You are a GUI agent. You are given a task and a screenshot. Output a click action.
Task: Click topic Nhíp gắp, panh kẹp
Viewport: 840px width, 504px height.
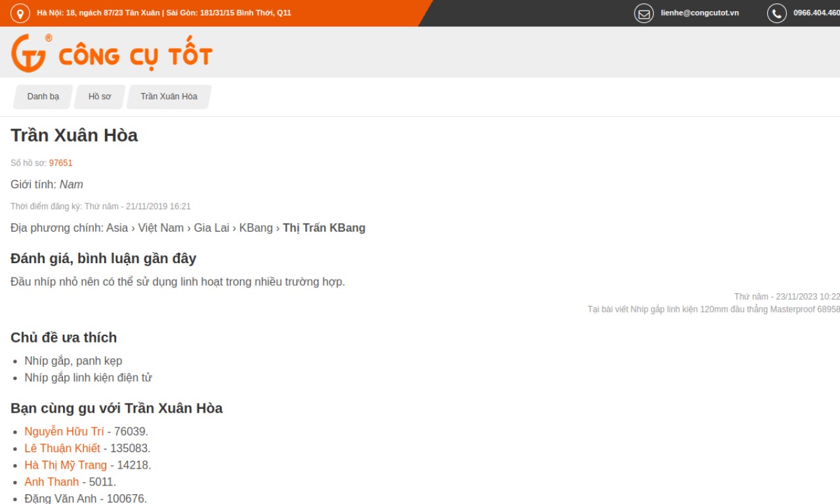[73, 361]
